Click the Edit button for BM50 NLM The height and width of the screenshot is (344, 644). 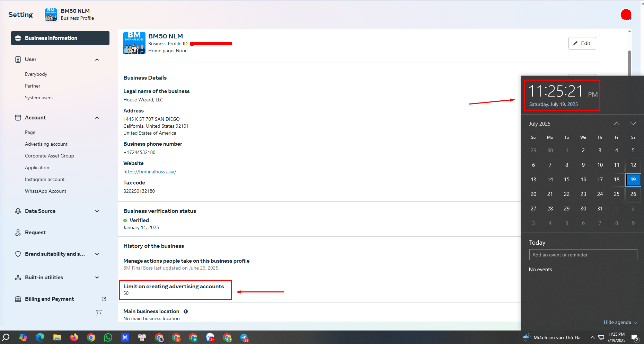coord(582,43)
